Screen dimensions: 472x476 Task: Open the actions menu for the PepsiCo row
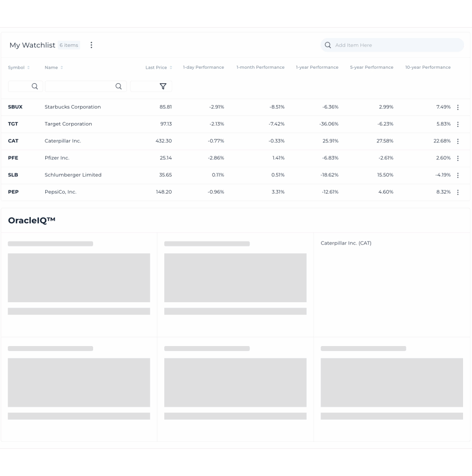click(x=458, y=192)
